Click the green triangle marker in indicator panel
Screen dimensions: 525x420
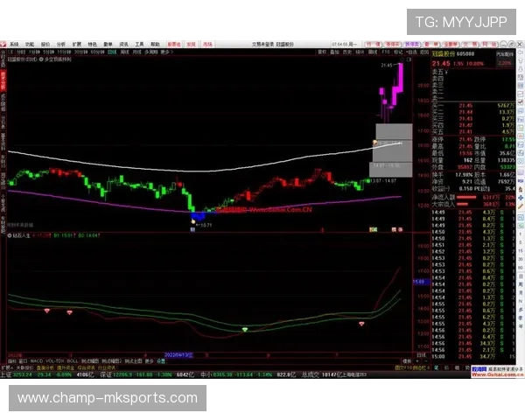(x=245, y=328)
